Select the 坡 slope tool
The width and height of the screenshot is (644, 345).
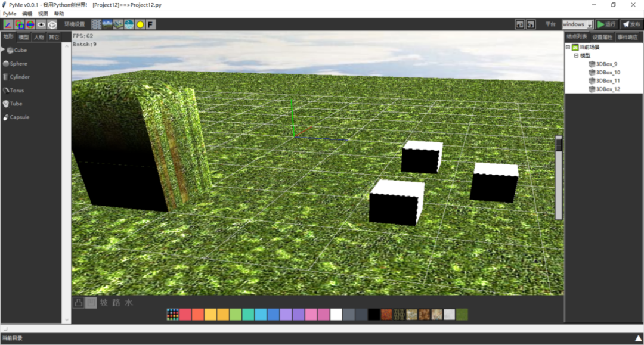(104, 303)
